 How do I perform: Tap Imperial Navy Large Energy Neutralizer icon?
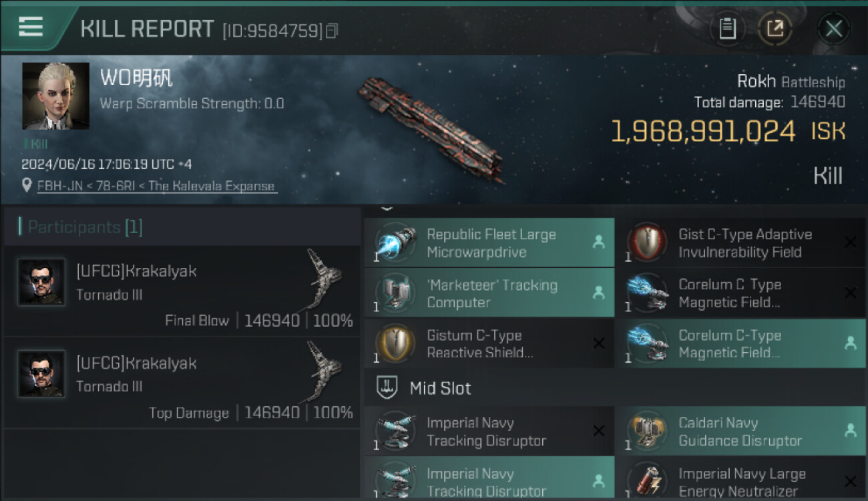(647, 481)
